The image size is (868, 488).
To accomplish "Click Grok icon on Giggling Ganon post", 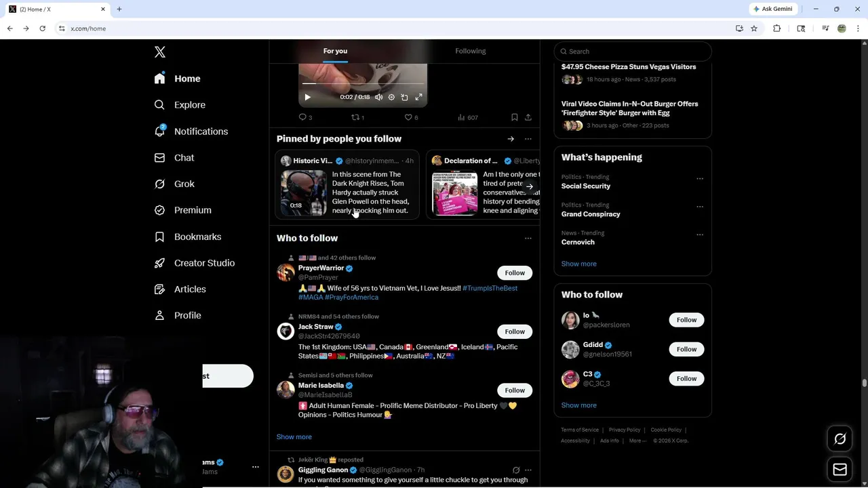I will pyautogui.click(x=516, y=470).
